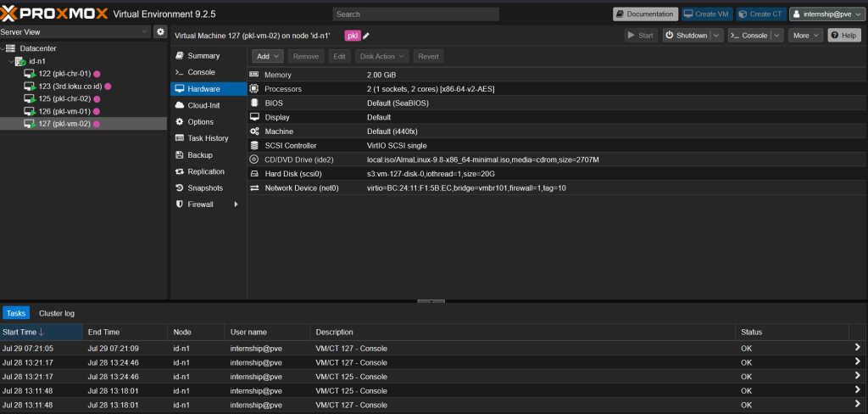Expand the Firewall submenu arrow
The height and width of the screenshot is (414, 868).
pyautogui.click(x=236, y=204)
